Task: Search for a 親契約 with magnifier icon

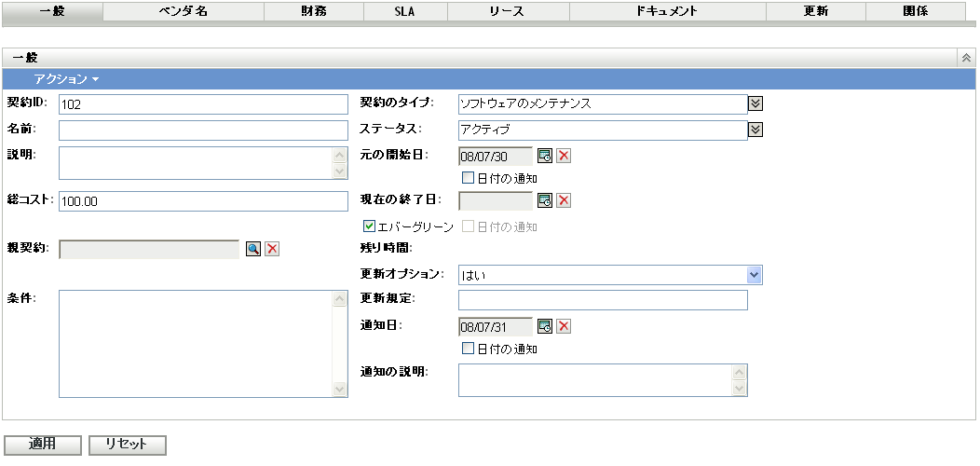Action: (253, 249)
